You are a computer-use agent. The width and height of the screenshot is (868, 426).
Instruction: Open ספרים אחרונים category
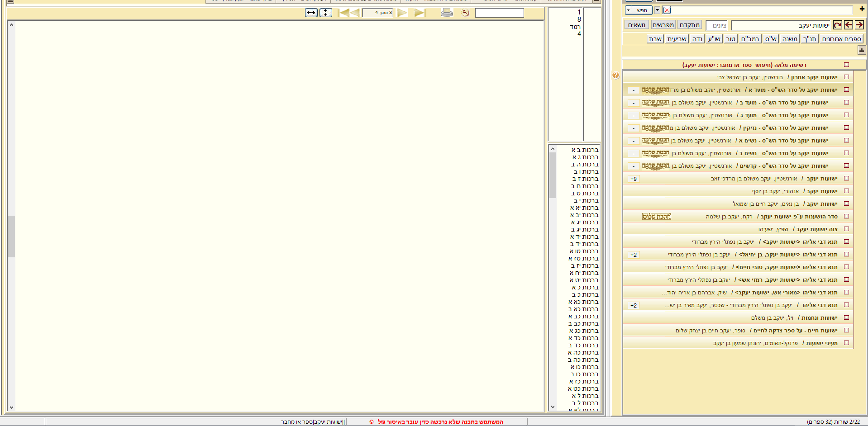pyautogui.click(x=841, y=39)
